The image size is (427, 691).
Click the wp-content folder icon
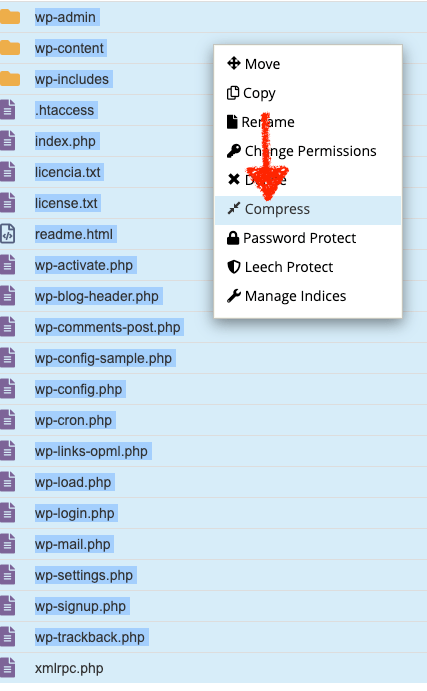coord(10,48)
